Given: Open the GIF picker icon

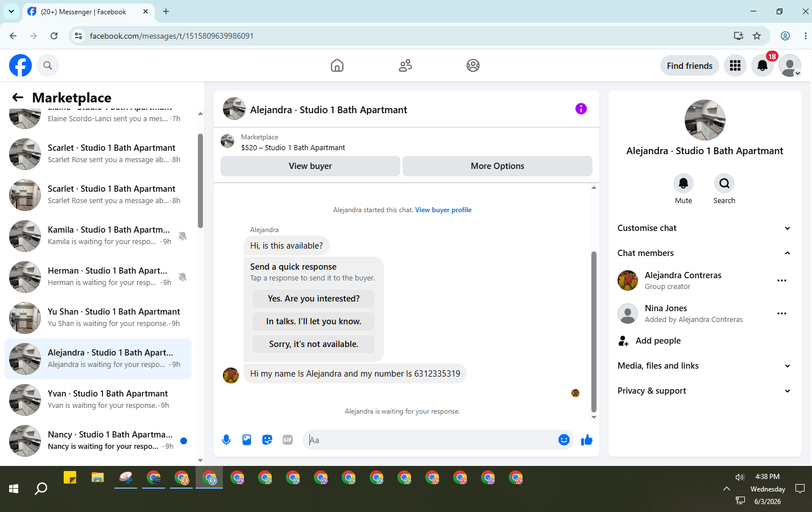Looking at the screenshot, I should (288, 440).
